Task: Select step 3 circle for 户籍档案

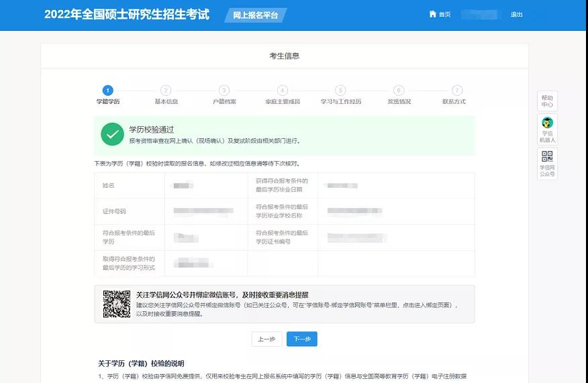Action: pyautogui.click(x=224, y=91)
